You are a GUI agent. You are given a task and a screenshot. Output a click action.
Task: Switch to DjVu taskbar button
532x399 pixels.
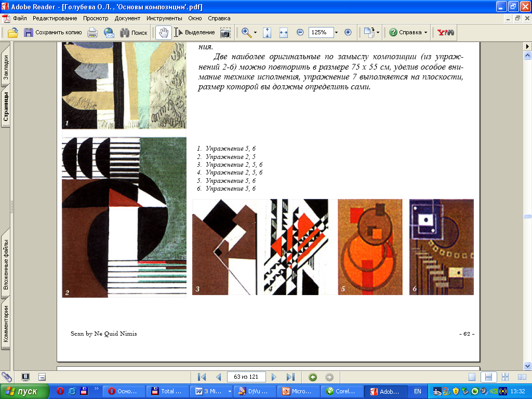tap(255, 391)
